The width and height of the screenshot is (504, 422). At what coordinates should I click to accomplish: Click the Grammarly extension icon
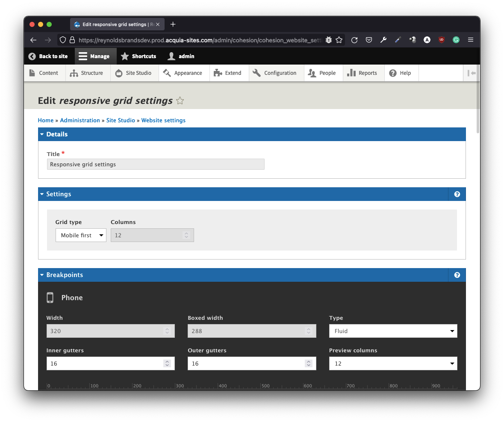[456, 40]
